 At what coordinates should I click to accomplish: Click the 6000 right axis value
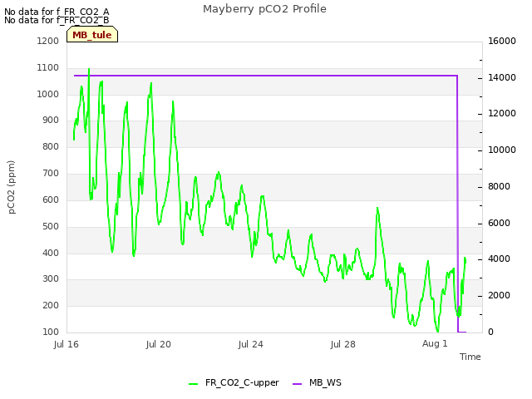click(499, 224)
